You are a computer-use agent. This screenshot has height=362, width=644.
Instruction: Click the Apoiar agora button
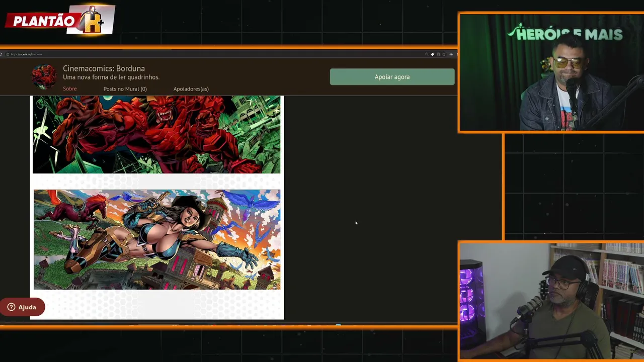point(392,77)
